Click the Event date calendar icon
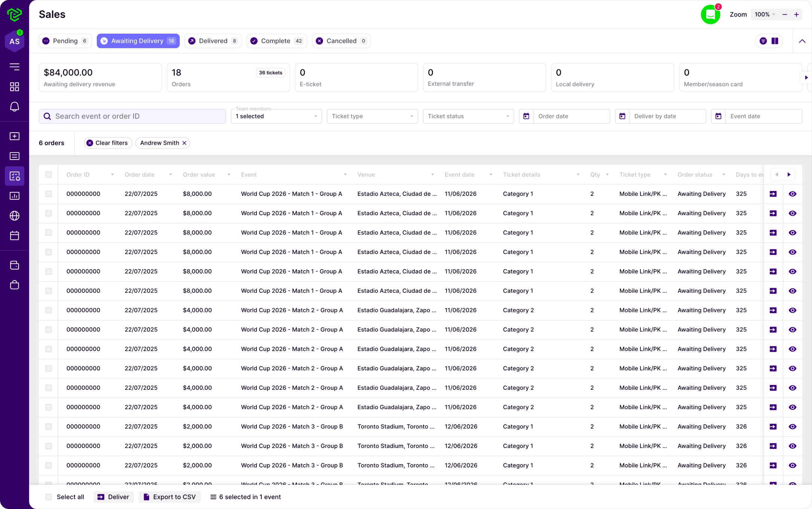 point(718,116)
